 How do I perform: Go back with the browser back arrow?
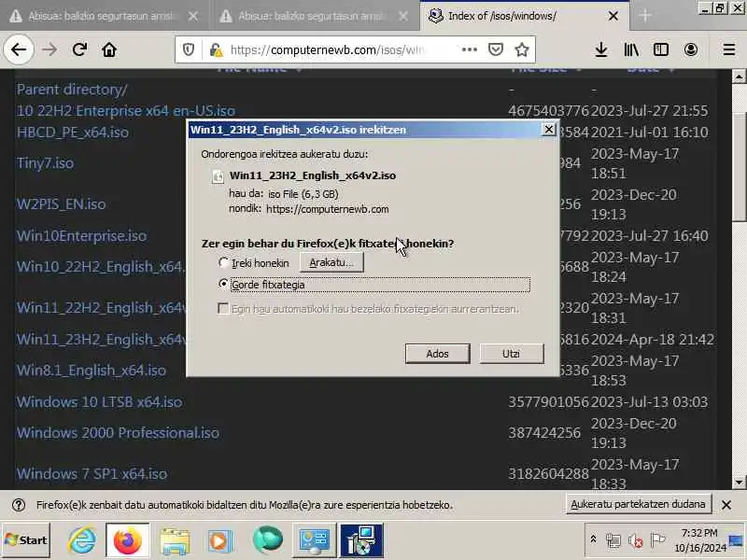pos(18,49)
